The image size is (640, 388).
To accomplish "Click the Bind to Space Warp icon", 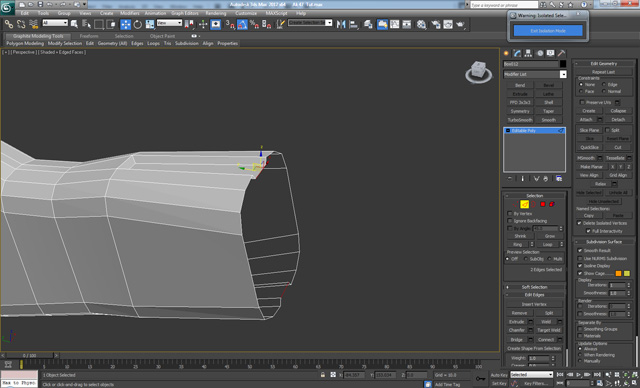I will pyautogui.click(x=33, y=24).
